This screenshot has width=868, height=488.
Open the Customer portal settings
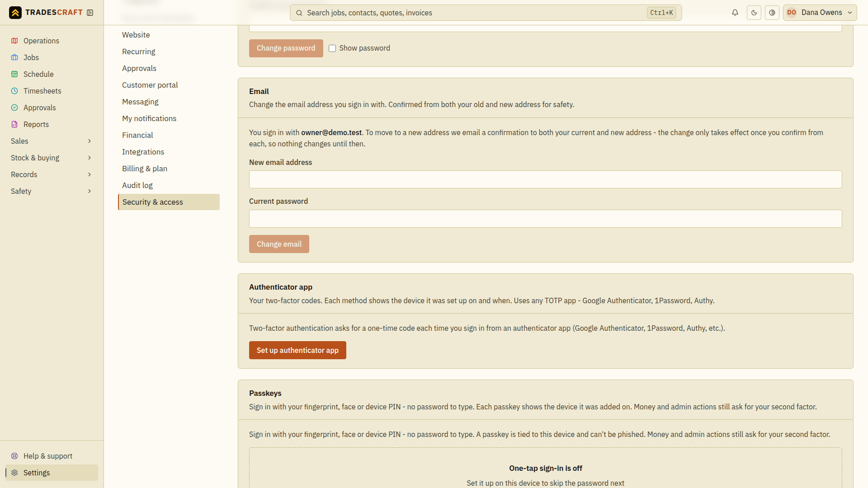[169, 85]
